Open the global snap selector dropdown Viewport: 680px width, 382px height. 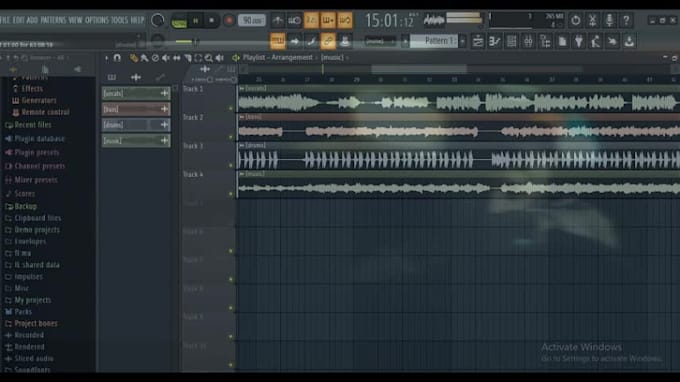click(x=380, y=42)
